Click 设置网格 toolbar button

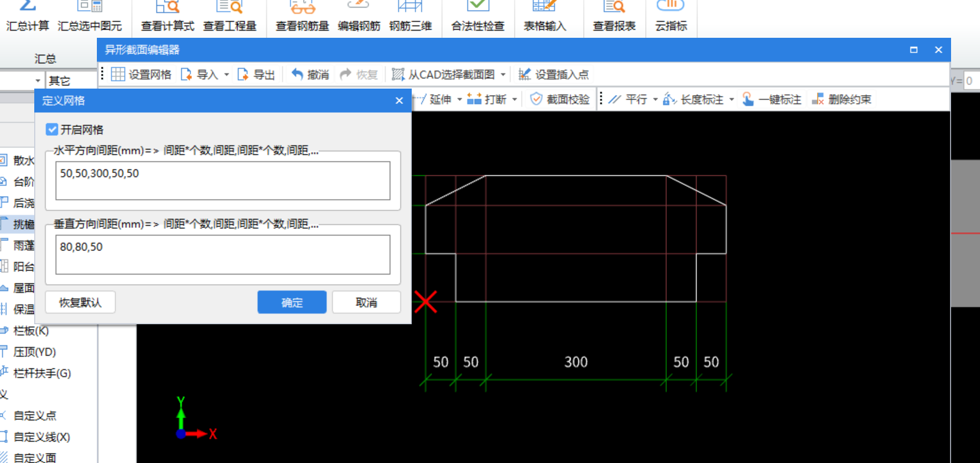coord(141,74)
